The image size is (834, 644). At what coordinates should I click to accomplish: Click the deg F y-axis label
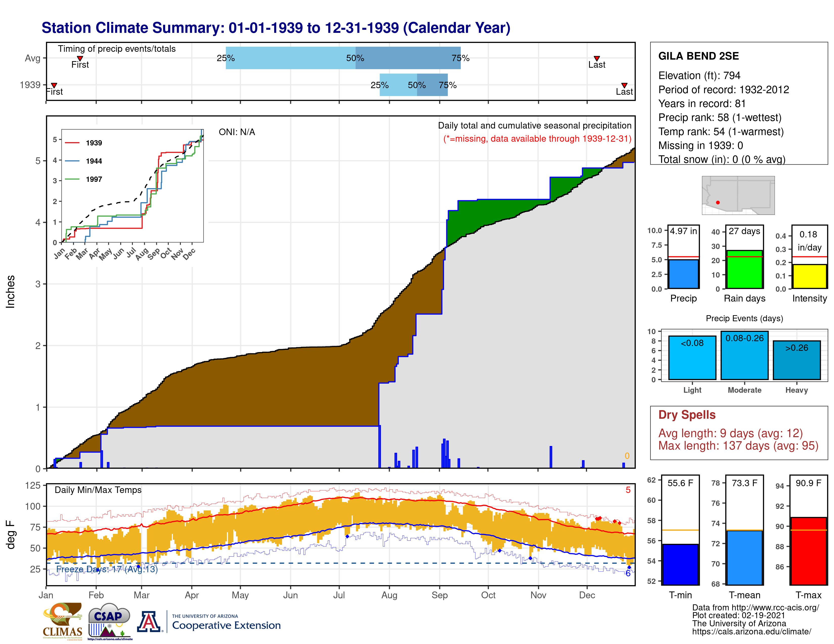tap(10, 534)
